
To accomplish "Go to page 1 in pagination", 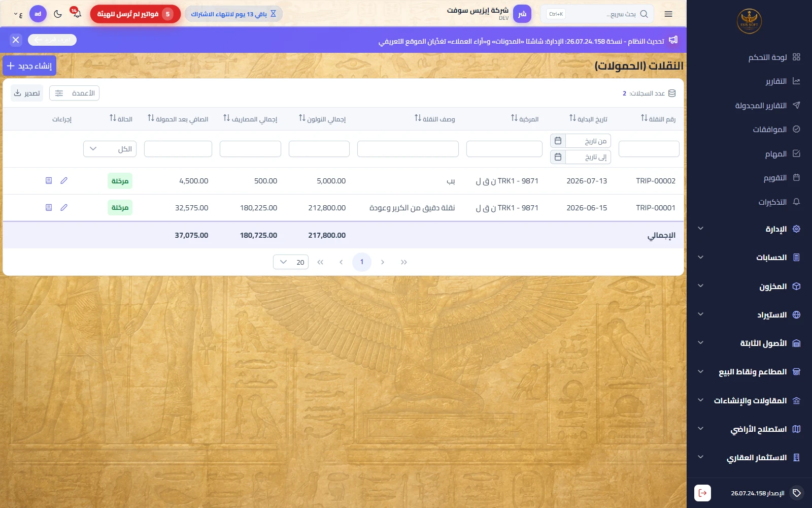I will (362, 262).
